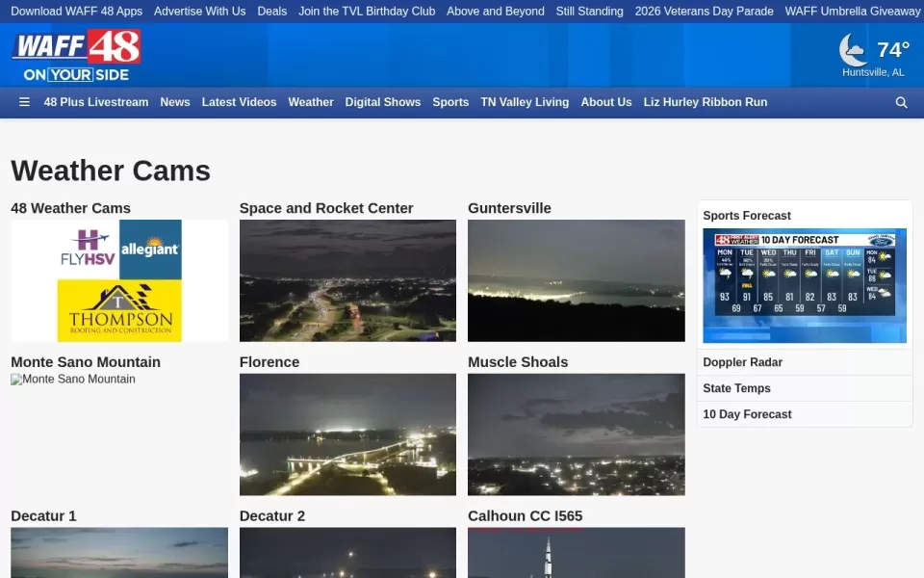924x578 pixels.
Task: Open the Space and Rocket Center camera
Action: [347, 280]
